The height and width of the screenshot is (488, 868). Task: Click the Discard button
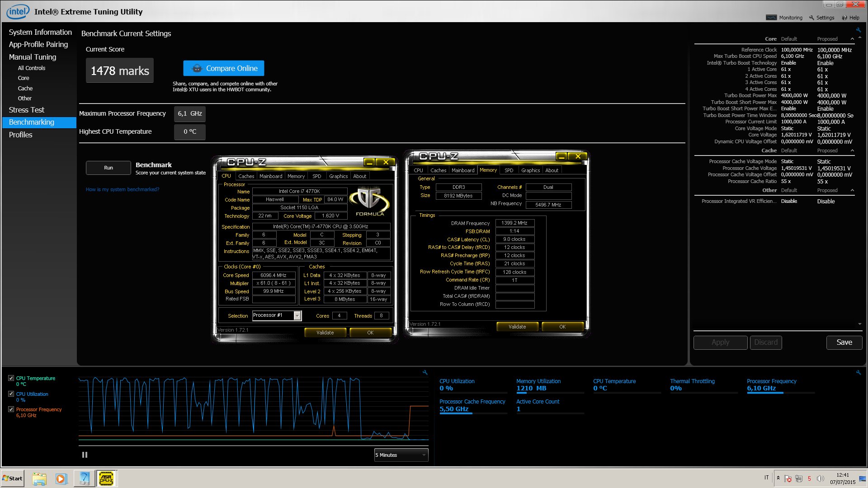click(766, 343)
